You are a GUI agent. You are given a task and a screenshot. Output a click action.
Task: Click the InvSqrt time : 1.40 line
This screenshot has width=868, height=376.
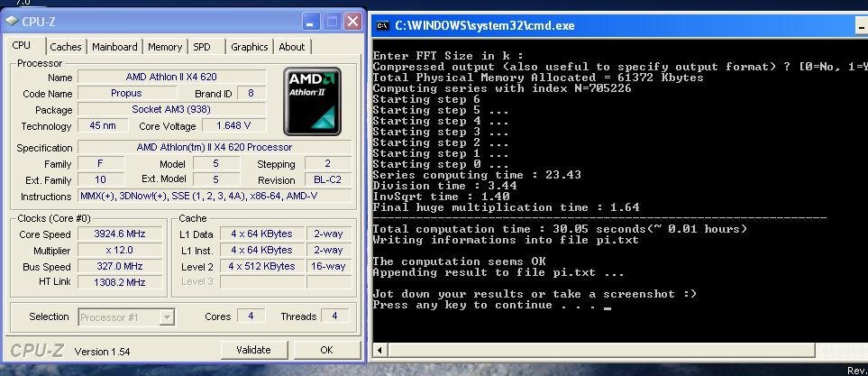[441, 197]
